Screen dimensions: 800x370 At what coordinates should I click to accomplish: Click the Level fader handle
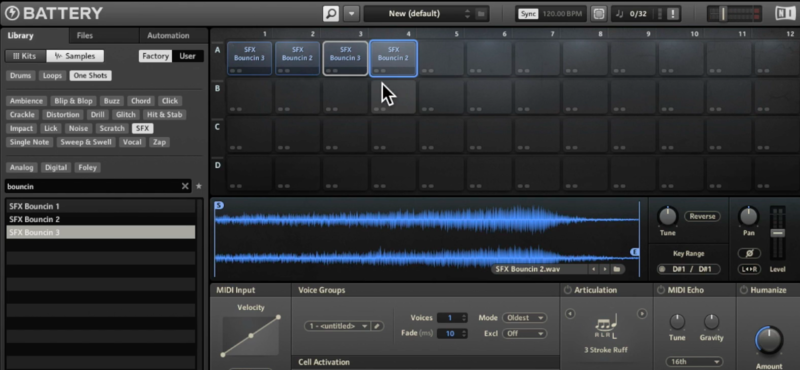[x=777, y=233]
